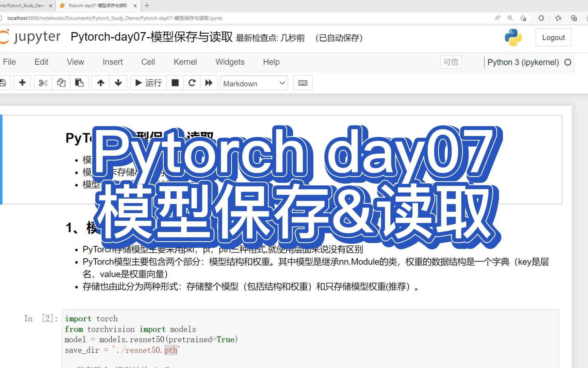Open the Insert menu
The width and height of the screenshot is (588, 368).
pyautogui.click(x=112, y=62)
